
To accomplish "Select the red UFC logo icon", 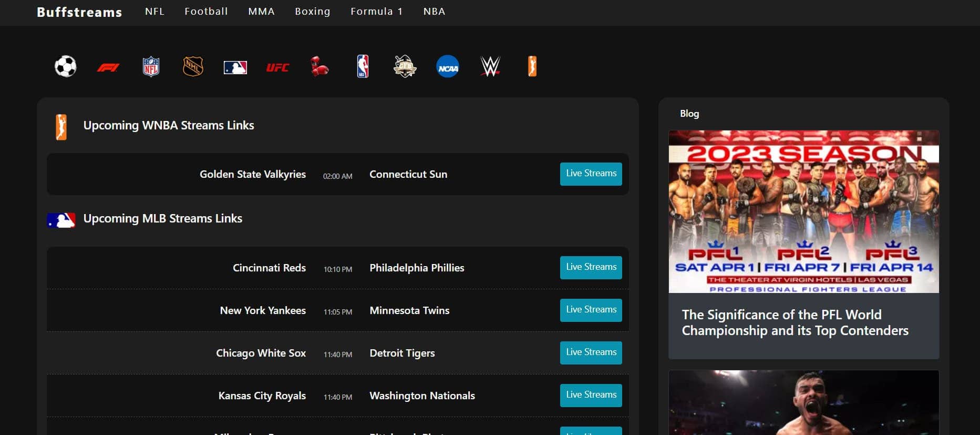I will (x=277, y=67).
